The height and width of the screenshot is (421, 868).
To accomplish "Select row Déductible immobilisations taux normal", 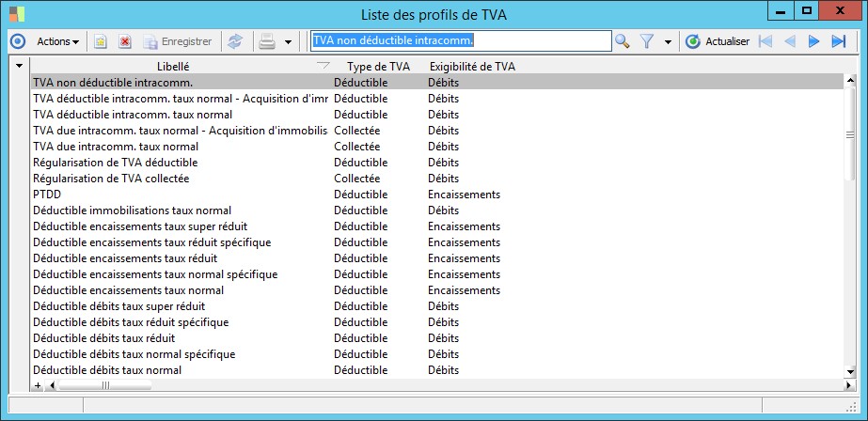I will point(437,210).
